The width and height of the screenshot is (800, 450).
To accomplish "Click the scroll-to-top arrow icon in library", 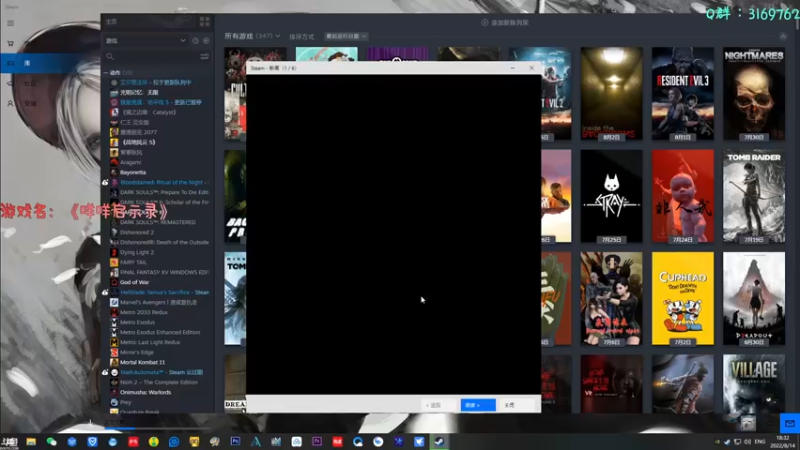I will tap(783, 36).
